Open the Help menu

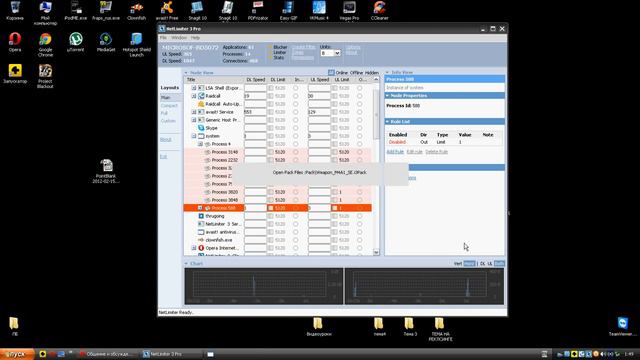click(196, 38)
